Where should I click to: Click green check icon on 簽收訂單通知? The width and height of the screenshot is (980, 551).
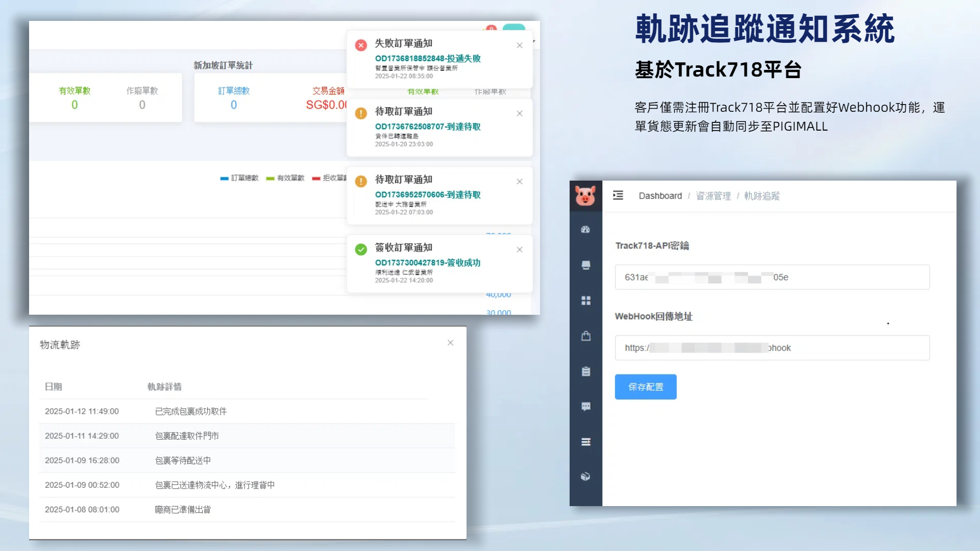click(361, 249)
